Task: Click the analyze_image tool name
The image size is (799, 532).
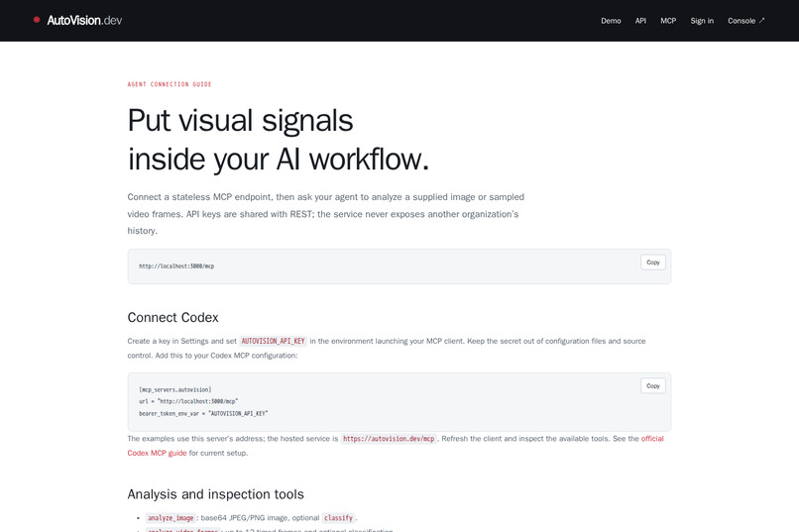Action: (171, 518)
